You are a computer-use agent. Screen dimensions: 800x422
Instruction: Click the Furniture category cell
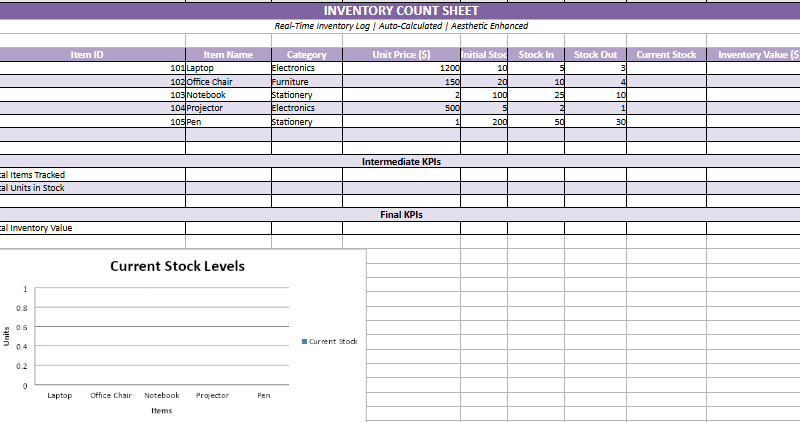[x=307, y=82]
